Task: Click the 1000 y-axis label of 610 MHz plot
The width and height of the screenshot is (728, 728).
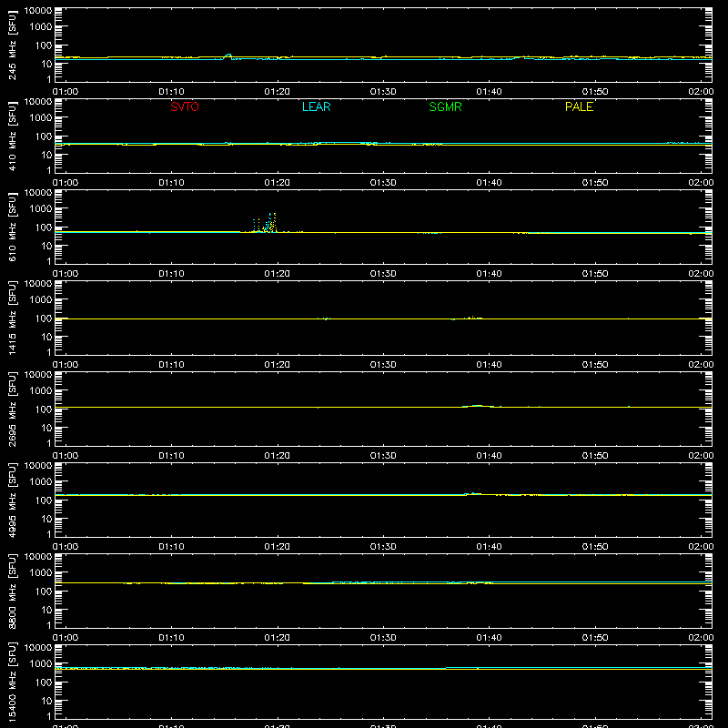Action: (41, 209)
